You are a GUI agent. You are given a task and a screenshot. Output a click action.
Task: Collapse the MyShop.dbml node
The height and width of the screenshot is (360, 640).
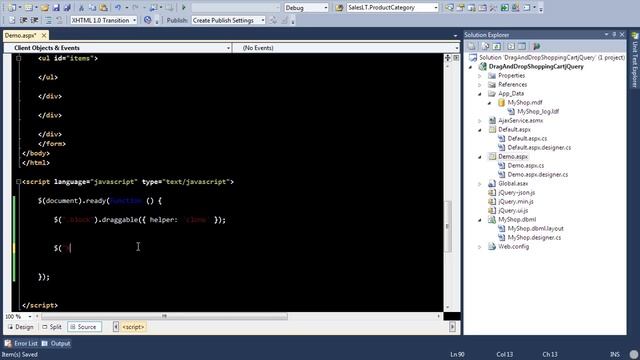(480, 220)
